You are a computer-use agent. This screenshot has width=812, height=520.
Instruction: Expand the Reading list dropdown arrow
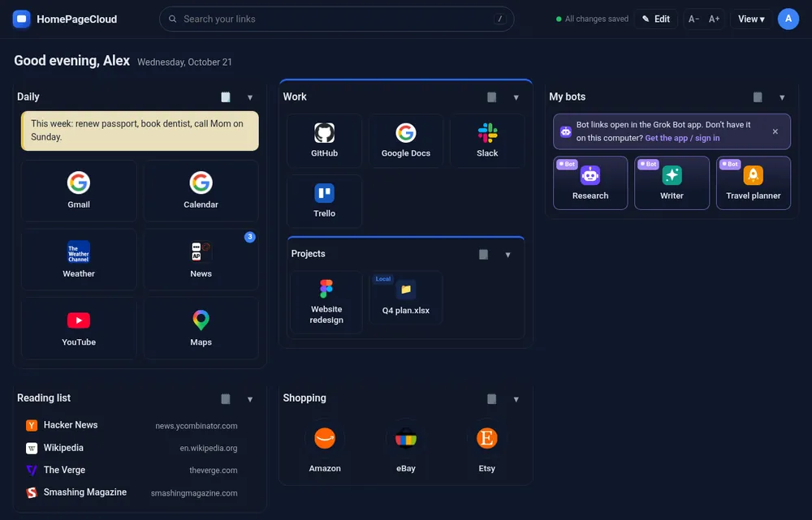click(x=250, y=399)
